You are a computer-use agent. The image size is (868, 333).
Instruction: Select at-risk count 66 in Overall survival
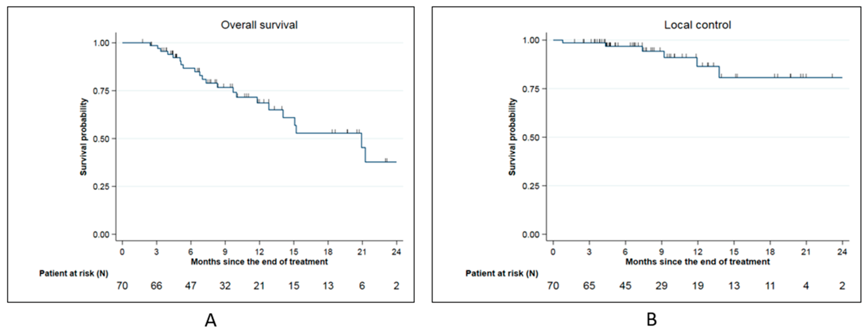pyautogui.click(x=156, y=286)
